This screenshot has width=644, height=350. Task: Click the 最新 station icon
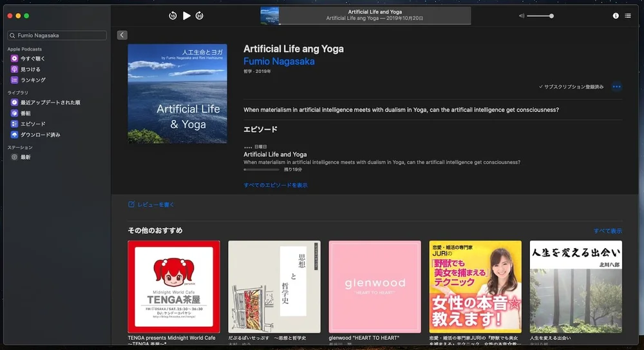(14, 157)
